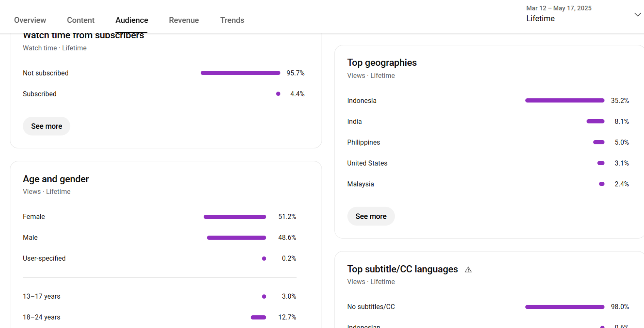Screen dimensions: 644x328
Task: Click the Male 48.6% bar
Action: (x=236, y=238)
